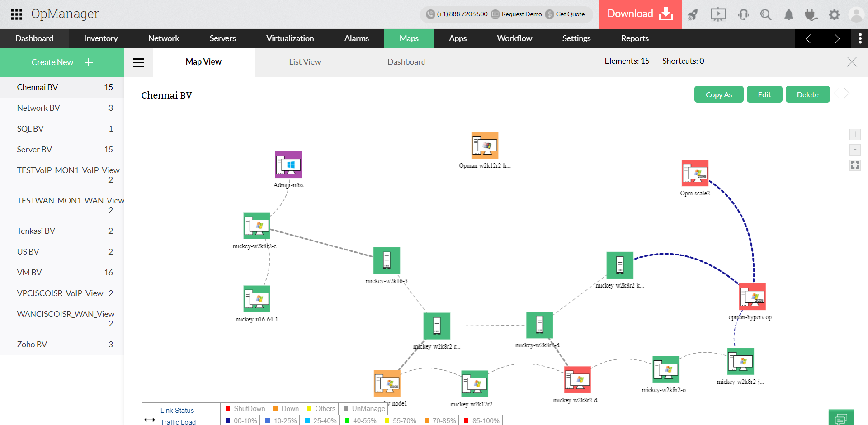Select Zoho BV in the sidebar

[x=62, y=345]
